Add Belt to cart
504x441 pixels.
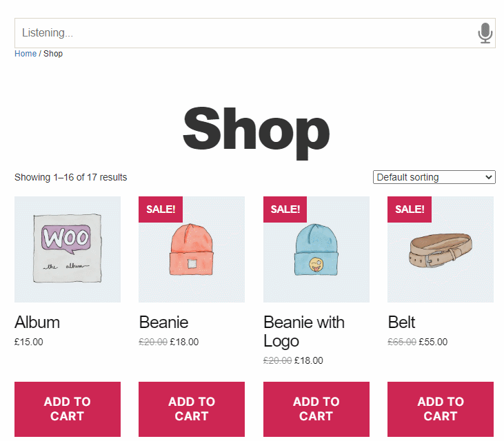click(x=441, y=409)
